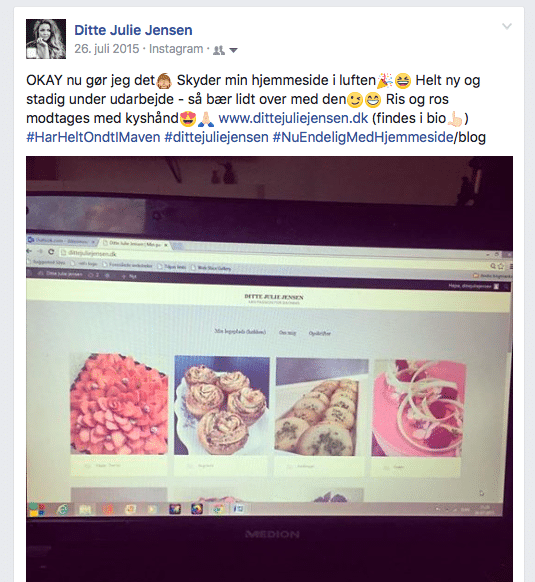535x582 pixels.
Task: Click the Windows Start button in the photo
Action: click(37, 509)
